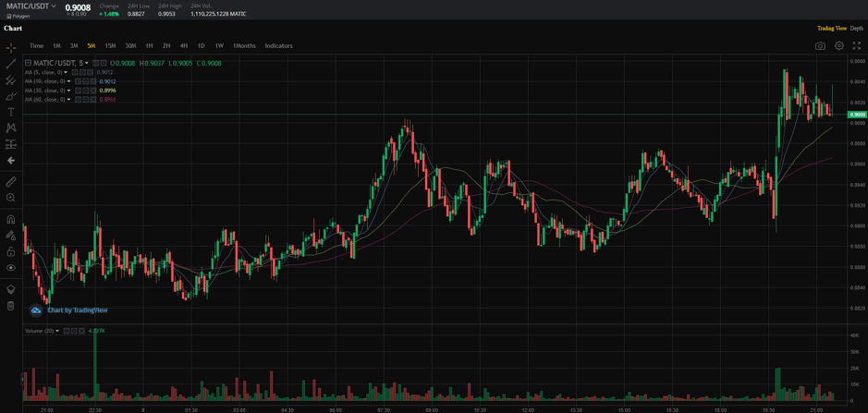Select the trend line drawing tool

click(x=11, y=64)
